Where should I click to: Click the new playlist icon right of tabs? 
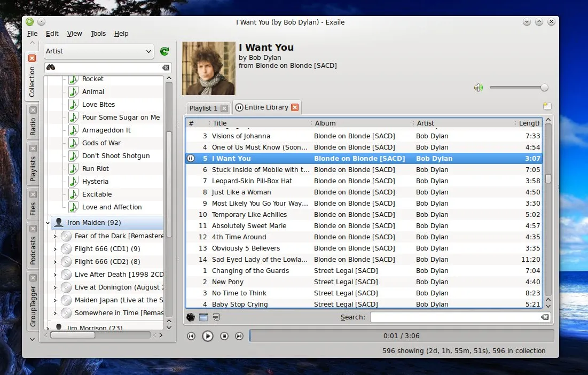pos(547,106)
